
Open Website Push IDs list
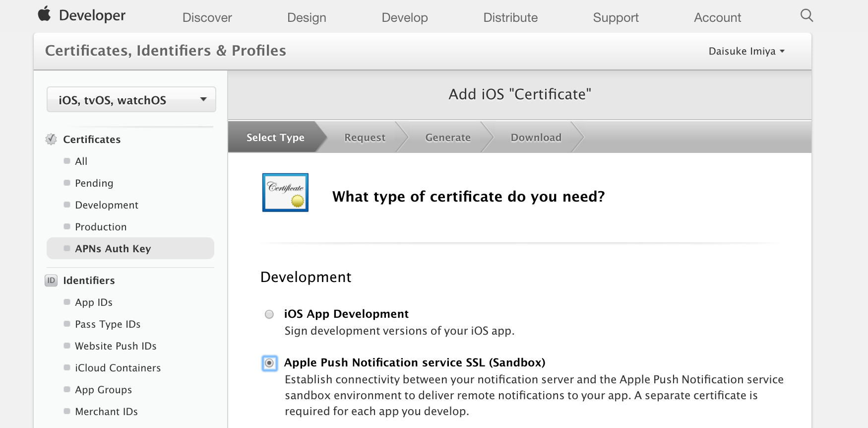pos(116,346)
